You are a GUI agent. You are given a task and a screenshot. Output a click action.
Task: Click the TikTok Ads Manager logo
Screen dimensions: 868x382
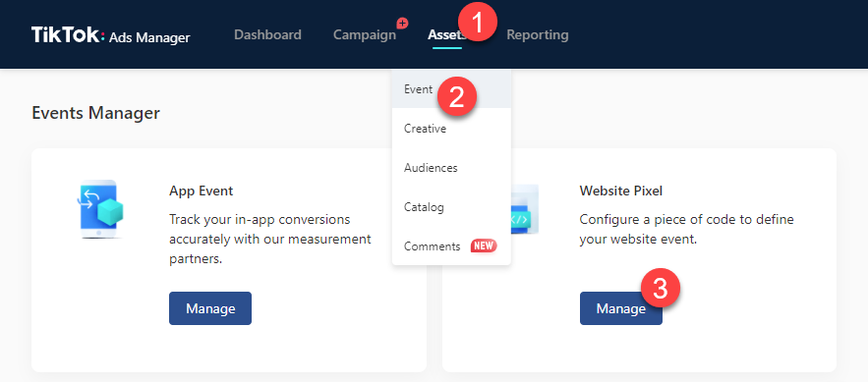pos(111,35)
